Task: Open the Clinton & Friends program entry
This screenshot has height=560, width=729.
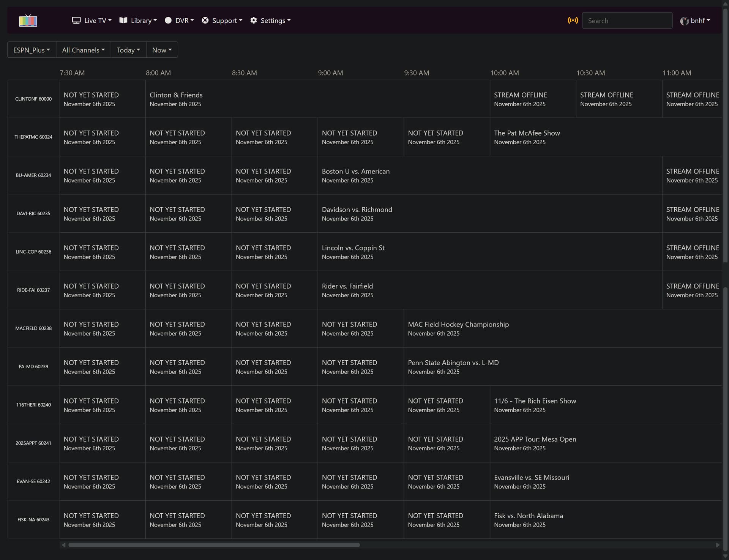Action: point(176,99)
